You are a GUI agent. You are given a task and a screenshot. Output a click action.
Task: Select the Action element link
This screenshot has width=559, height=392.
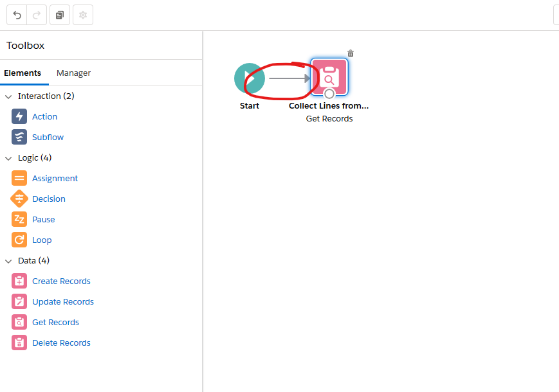[x=44, y=116]
